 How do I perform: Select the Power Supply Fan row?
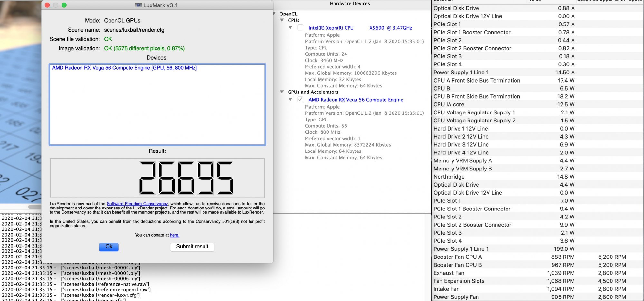[x=537, y=297]
